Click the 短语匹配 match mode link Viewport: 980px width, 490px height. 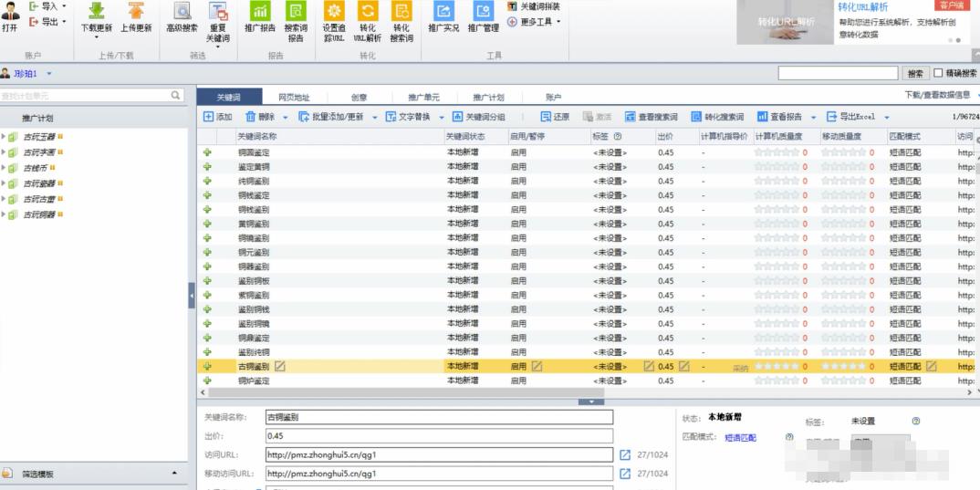[x=740, y=438]
